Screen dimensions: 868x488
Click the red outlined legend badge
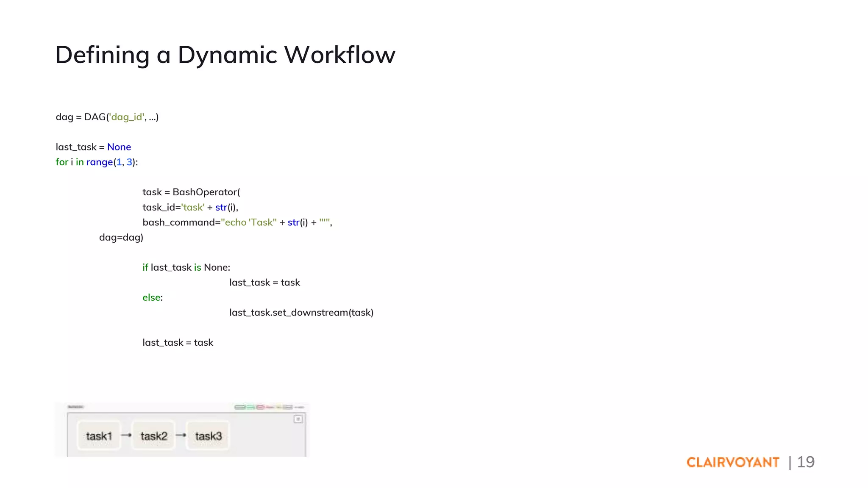(260, 407)
